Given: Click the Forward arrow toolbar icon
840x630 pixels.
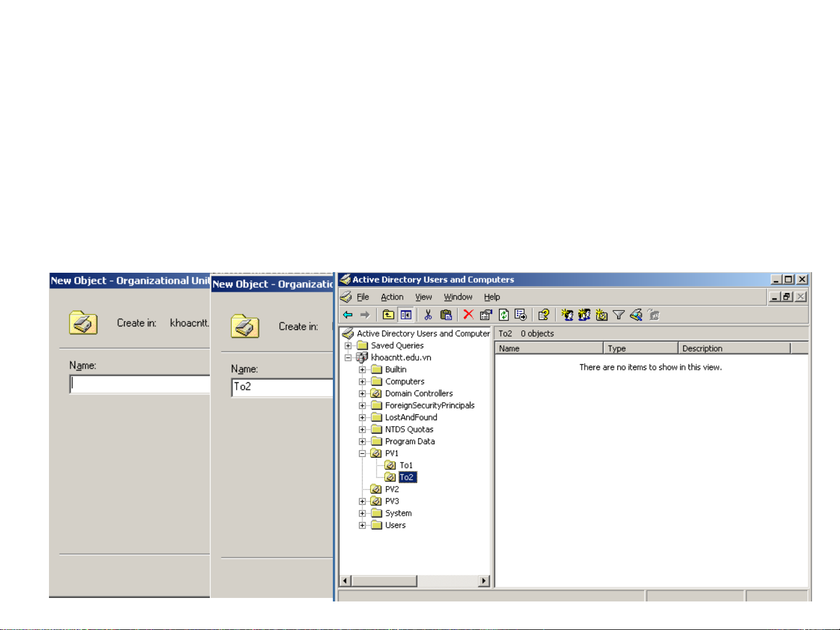Looking at the screenshot, I should click(x=365, y=315).
